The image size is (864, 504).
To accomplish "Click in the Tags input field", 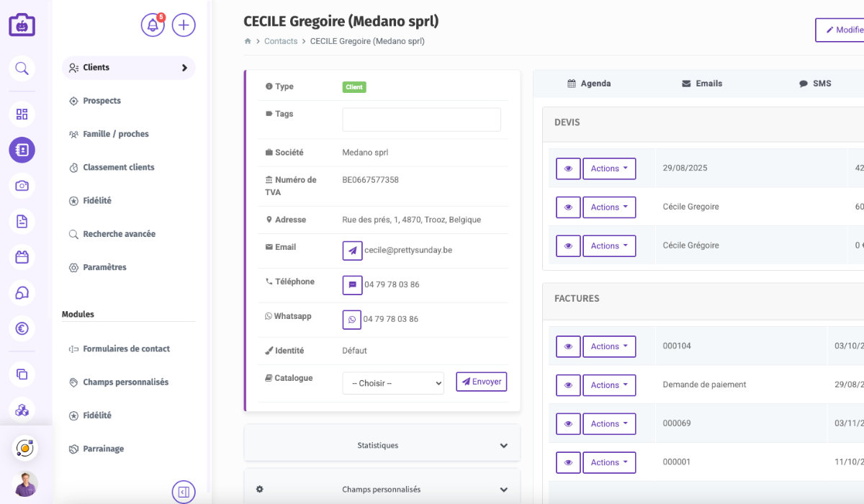I will click(421, 120).
